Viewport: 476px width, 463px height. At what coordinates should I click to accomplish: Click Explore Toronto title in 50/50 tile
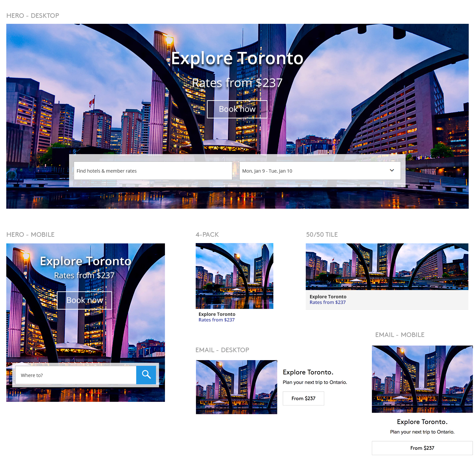click(x=328, y=297)
